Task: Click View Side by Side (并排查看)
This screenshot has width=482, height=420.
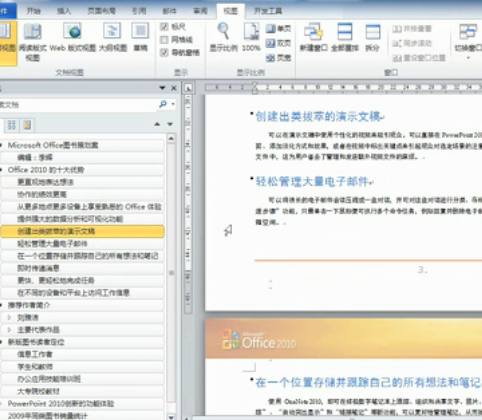Action: point(412,29)
